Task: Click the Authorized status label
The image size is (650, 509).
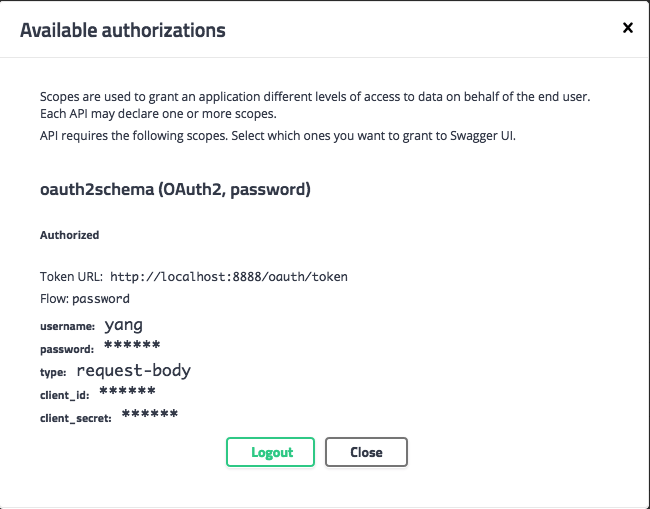Action: [x=69, y=236]
